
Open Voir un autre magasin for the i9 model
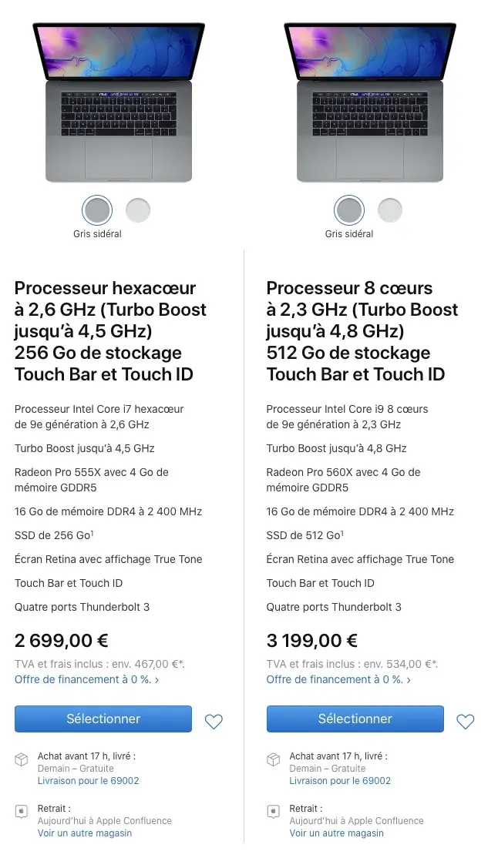tap(337, 833)
